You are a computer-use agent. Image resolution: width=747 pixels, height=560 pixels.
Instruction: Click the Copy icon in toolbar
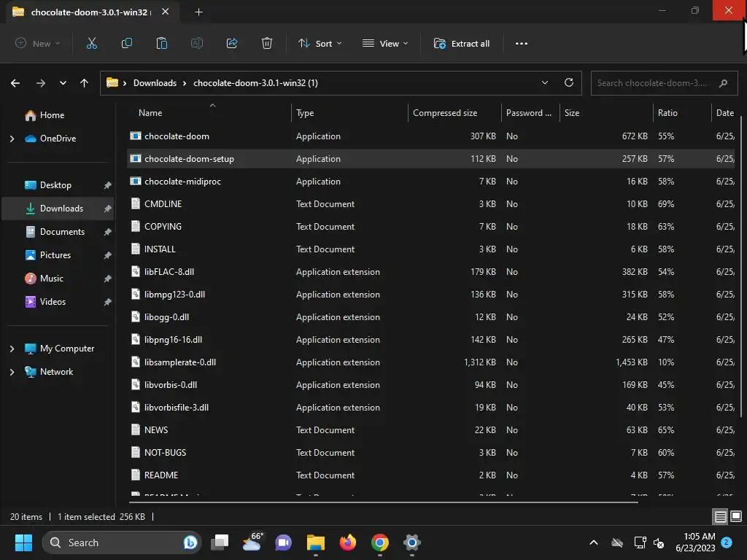tap(127, 43)
